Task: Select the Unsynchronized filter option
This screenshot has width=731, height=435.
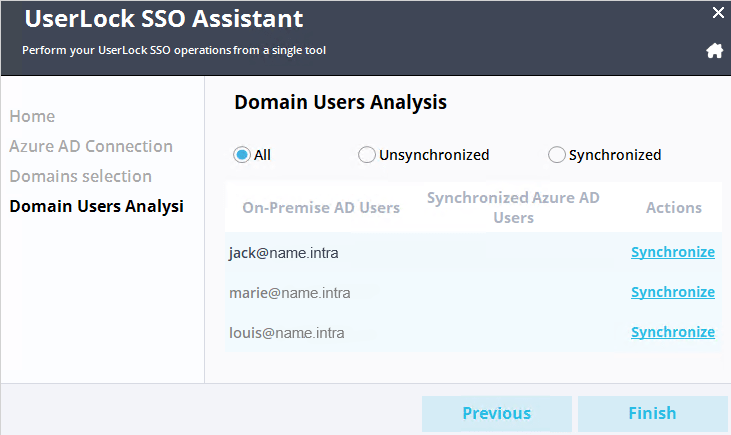Action: (x=366, y=155)
